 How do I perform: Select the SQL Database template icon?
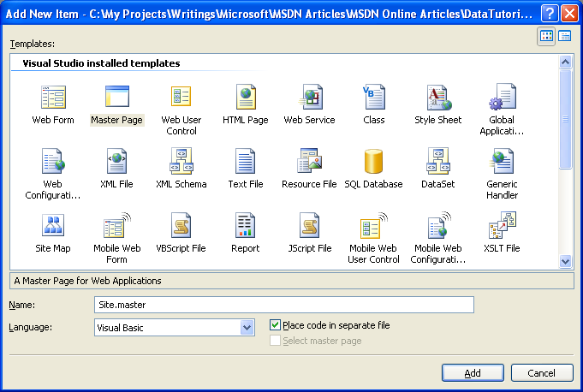tap(373, 162)
